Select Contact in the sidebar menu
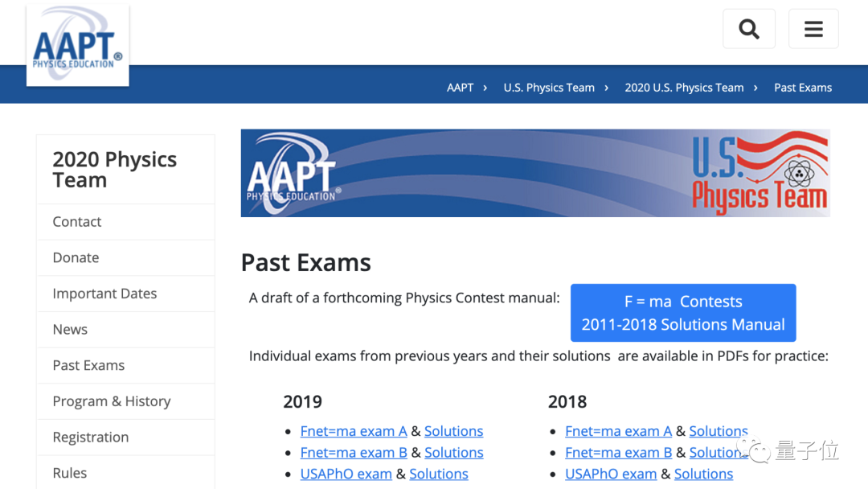 [x=77, y=222]
